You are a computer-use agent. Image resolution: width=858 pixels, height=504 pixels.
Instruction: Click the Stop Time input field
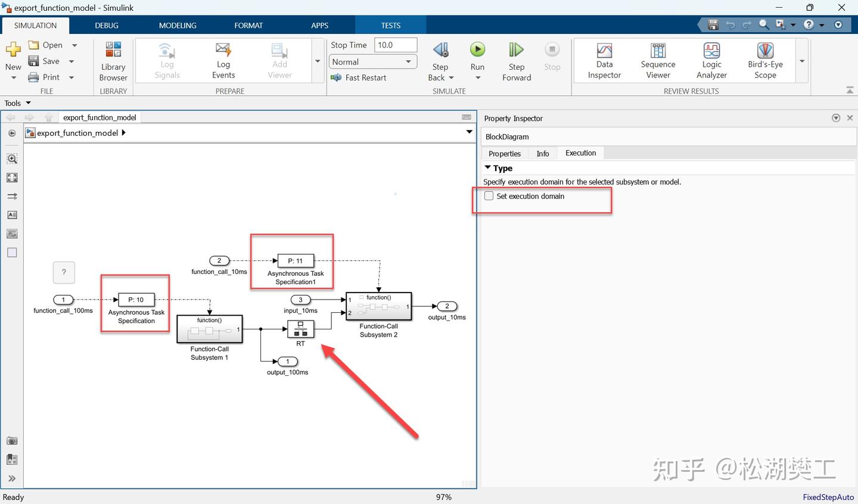(x=396, y=45)
